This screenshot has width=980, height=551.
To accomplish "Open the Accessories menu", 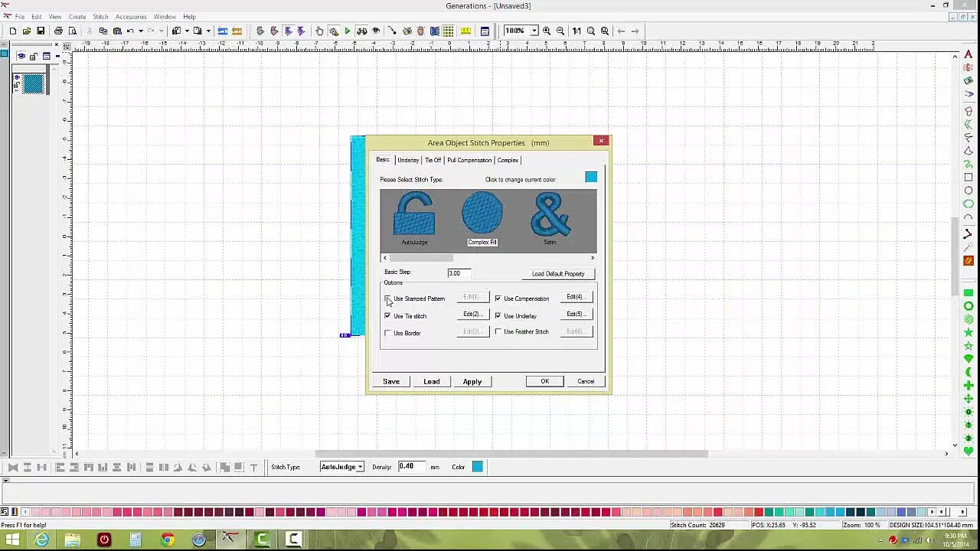I will (131, 17).
